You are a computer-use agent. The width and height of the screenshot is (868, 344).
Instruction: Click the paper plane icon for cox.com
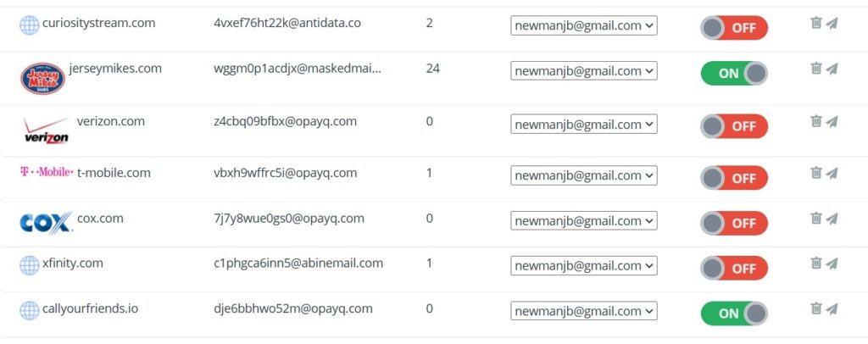click(832, 219)
